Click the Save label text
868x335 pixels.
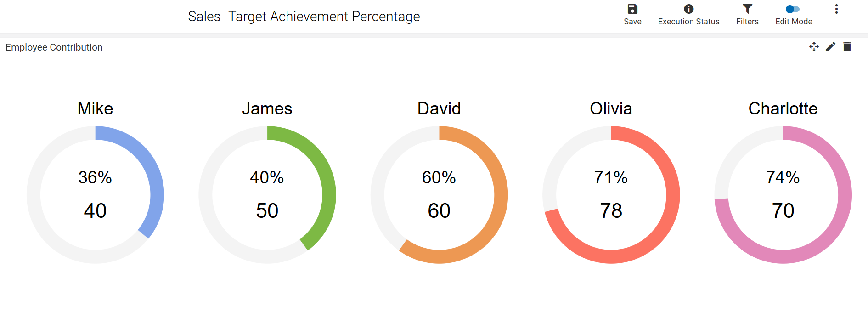pos(632,22)
